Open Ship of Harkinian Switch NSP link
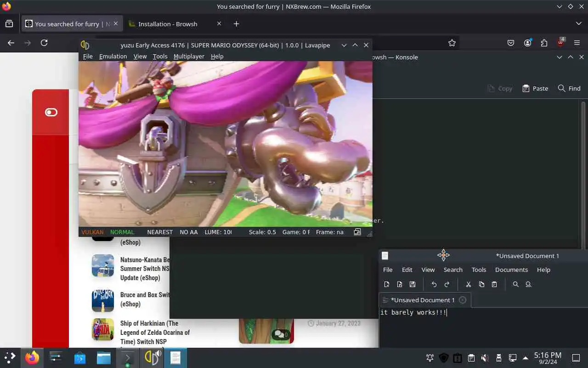 click(155, 332)
